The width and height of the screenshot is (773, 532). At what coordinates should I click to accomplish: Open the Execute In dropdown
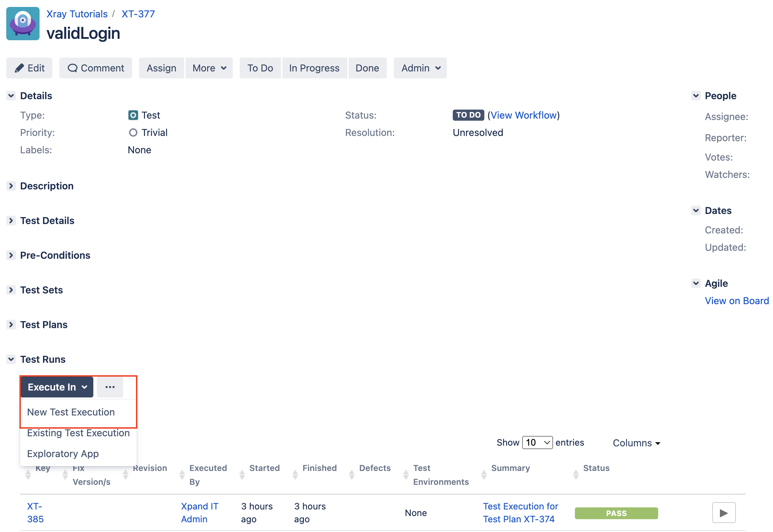57,387
